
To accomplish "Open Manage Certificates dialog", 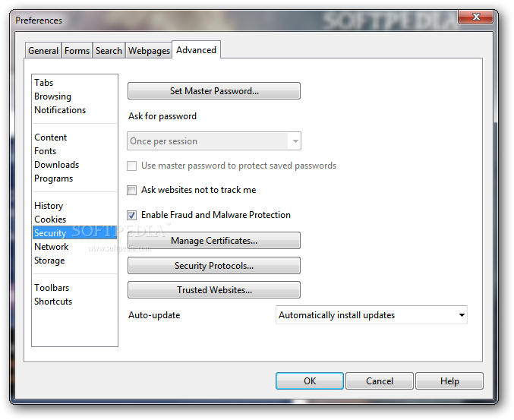I will (x=214, y=241).
